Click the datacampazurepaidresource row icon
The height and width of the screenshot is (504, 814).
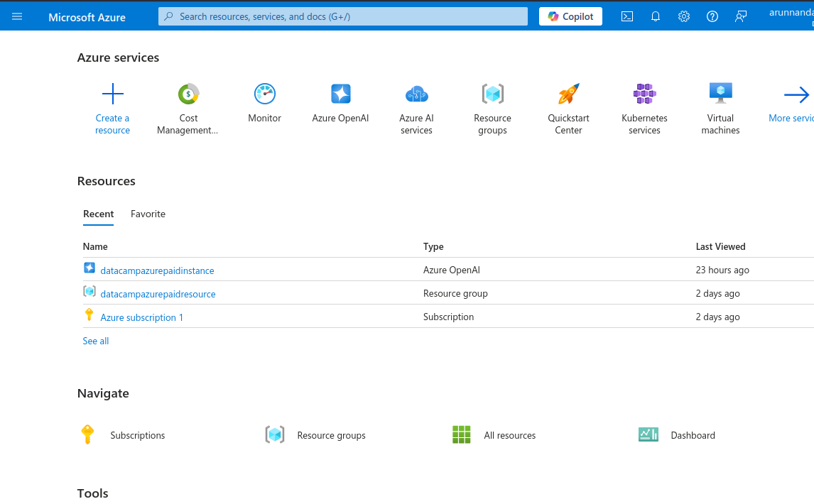click(x=89, y=291)
